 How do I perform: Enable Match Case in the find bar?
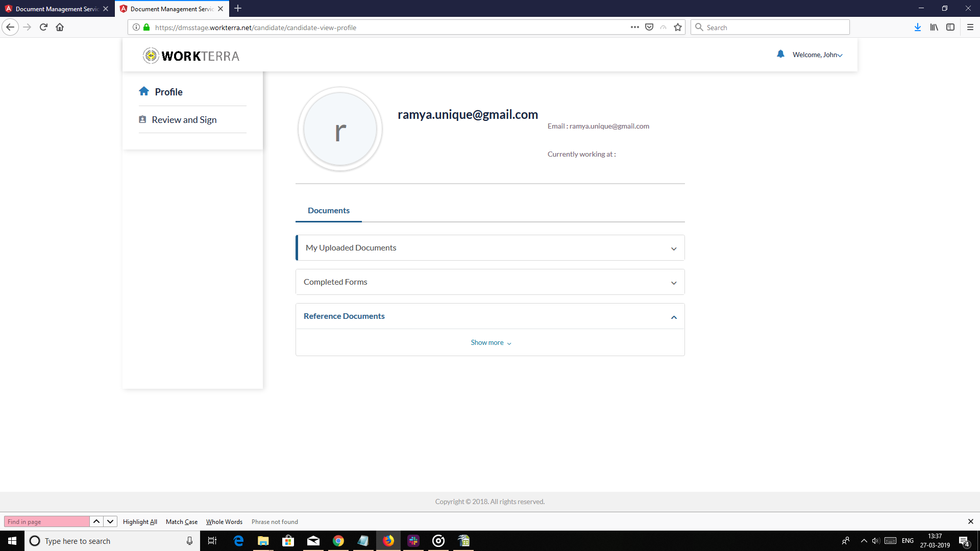(181, 521)
